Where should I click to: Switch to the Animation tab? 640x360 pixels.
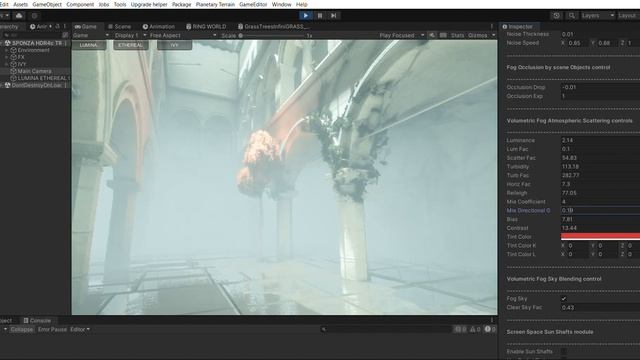pos(159,27)
